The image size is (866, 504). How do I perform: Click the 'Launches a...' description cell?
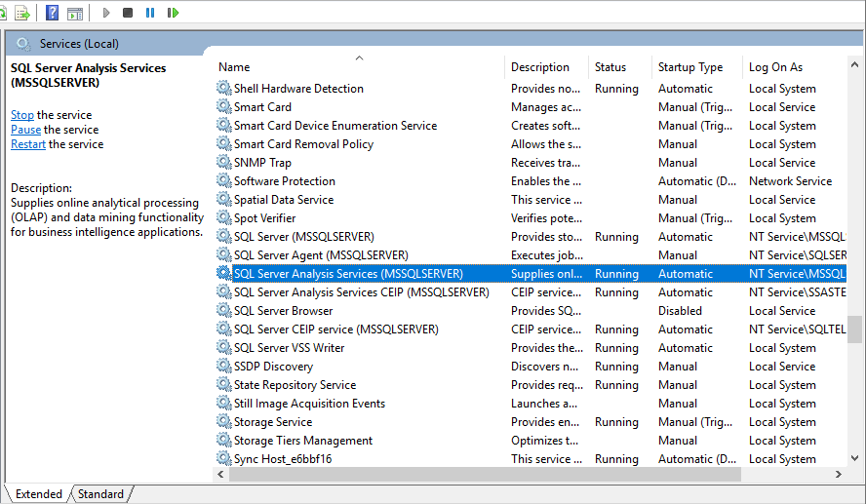(x=544, y=404)
